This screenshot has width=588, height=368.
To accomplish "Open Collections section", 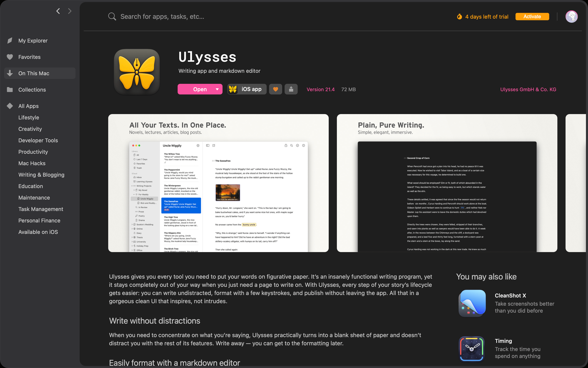I will 32,90.
